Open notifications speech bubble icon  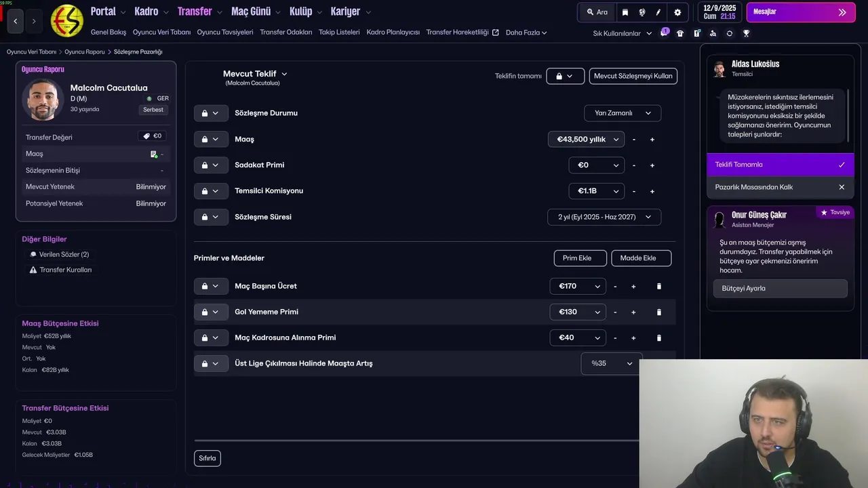pos(664,33)
